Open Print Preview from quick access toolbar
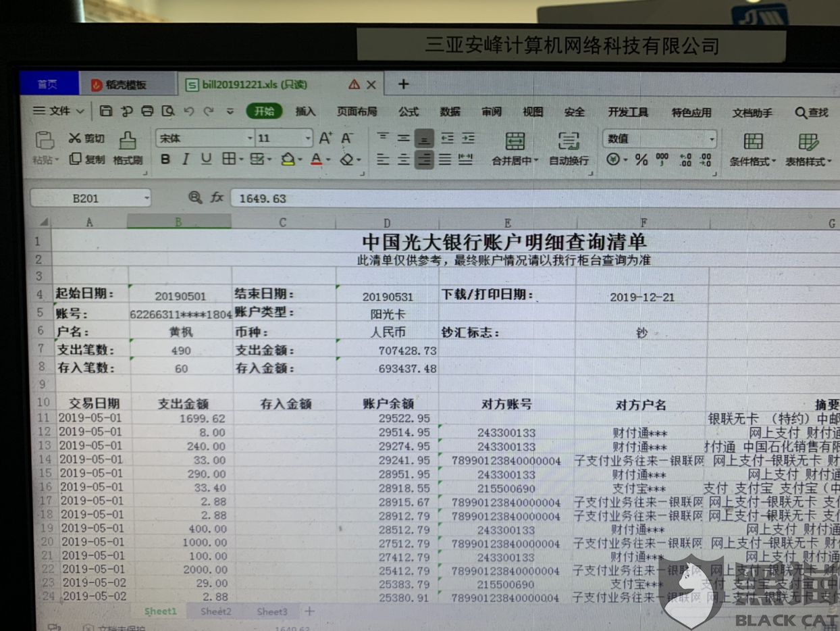This screenshot has width=840, height=631. 168,111
